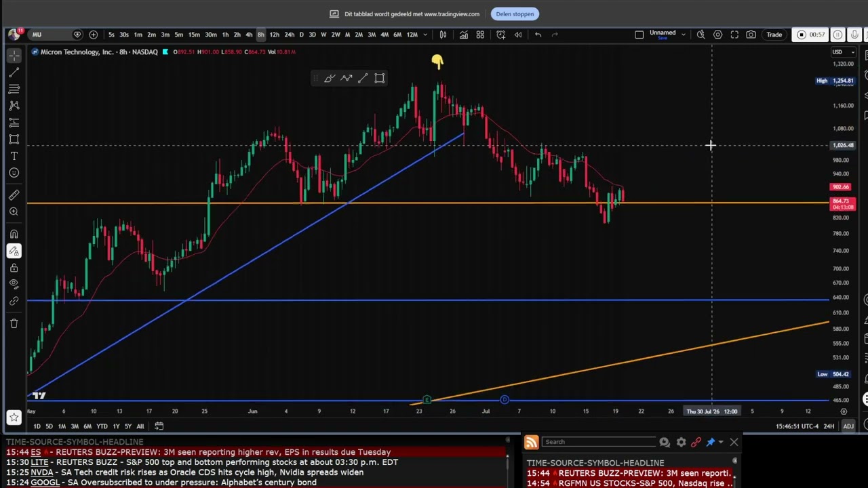
Task: Select 15m interval
Action: 194,35
